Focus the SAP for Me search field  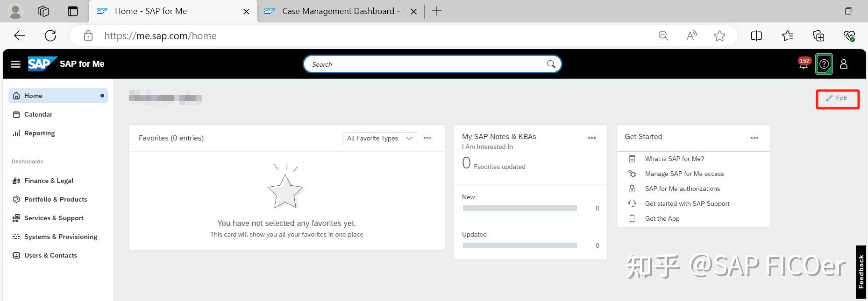tap(425, 64)
